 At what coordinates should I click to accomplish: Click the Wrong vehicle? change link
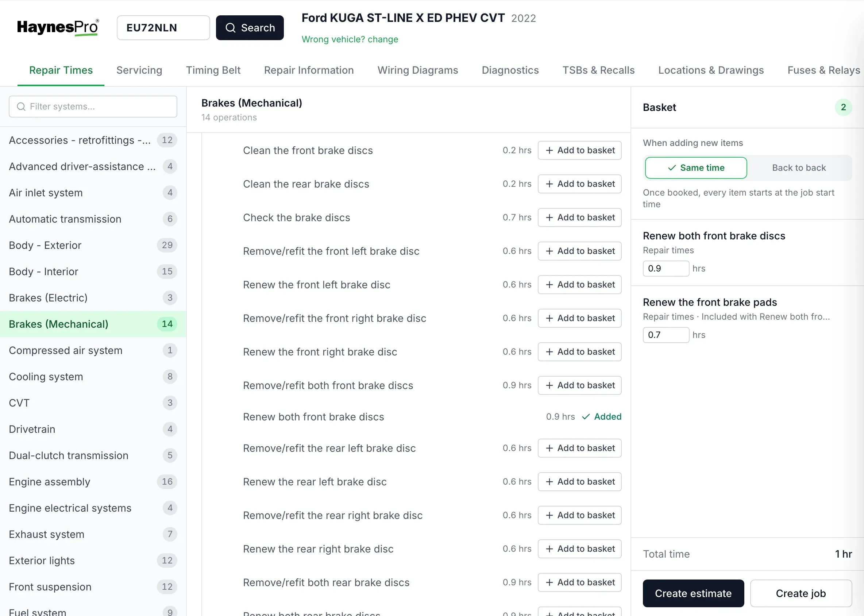click(x=350, y=39)
